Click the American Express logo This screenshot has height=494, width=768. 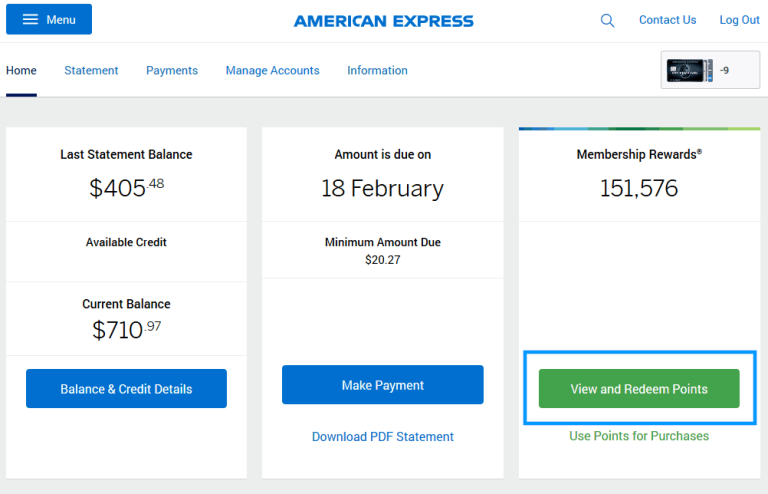point(384,21)
